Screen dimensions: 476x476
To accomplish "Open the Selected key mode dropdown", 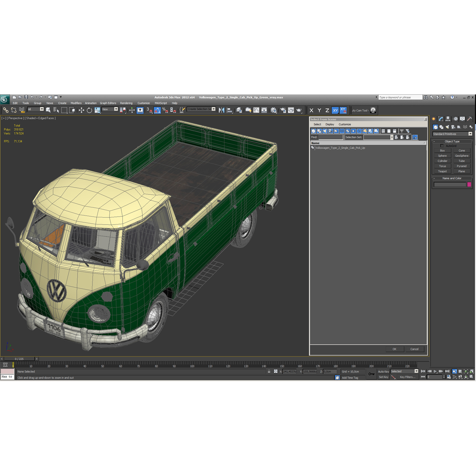I will pos(404,371).
